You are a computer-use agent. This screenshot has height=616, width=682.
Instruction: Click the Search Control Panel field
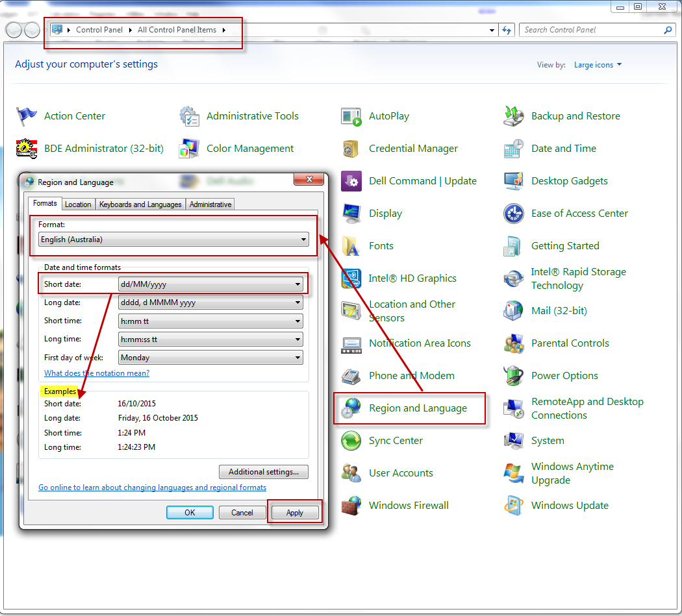tap(591, 30)
